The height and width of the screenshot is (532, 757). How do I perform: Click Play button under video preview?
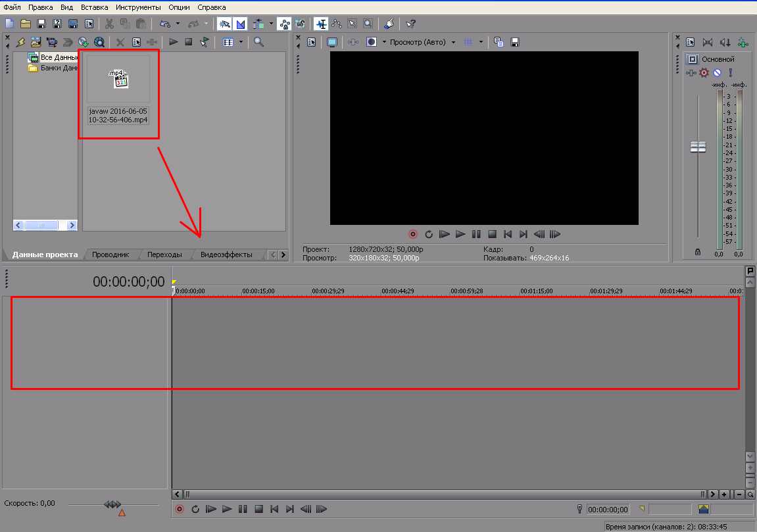pyautogui.click(x=460, y=234)
